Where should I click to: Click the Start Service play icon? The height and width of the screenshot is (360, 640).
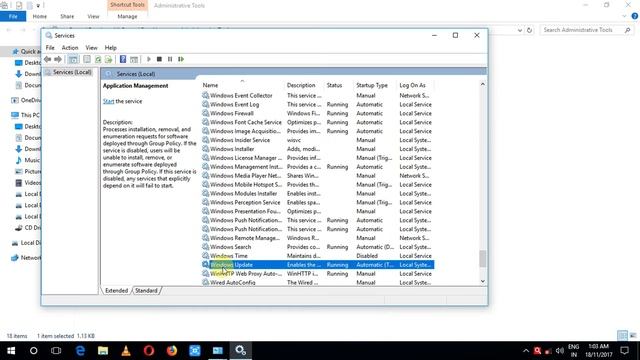click(x=149, y=59)
